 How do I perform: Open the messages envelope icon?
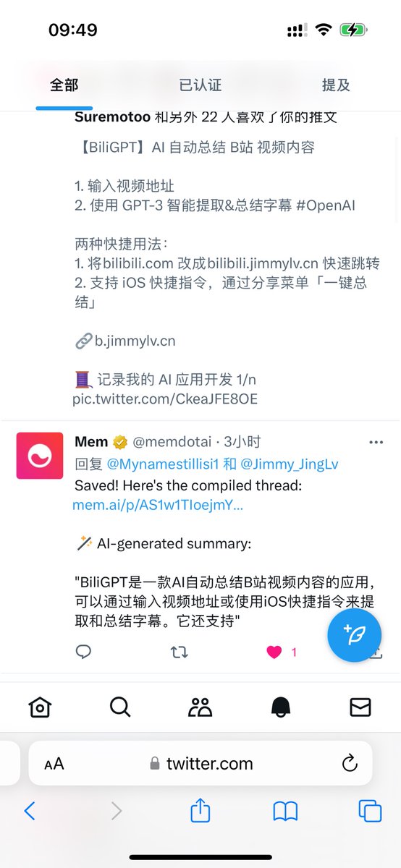pos(360,707)
